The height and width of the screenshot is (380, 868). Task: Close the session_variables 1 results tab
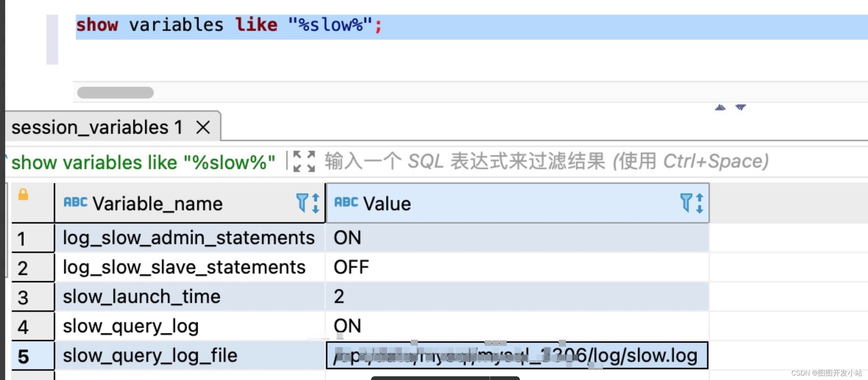click(x=203, y=127)
